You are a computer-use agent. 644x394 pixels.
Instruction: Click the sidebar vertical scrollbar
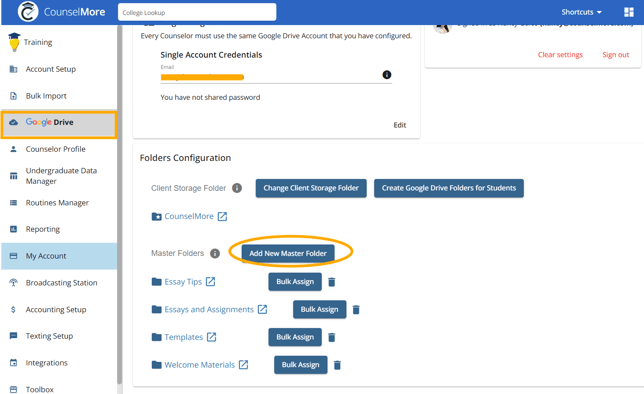point(120,205)
